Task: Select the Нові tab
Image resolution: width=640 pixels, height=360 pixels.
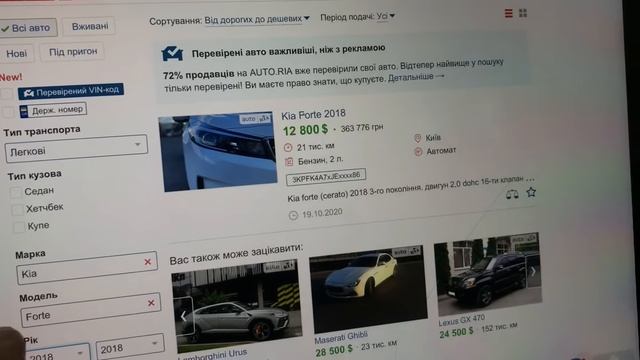Action: click(16, 53)
